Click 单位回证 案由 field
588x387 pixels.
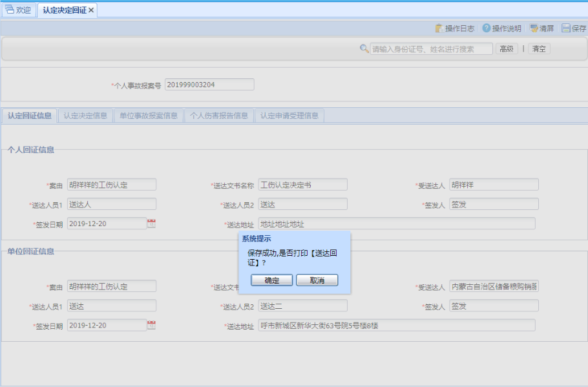pyautogui.click(x=112, y=286)
